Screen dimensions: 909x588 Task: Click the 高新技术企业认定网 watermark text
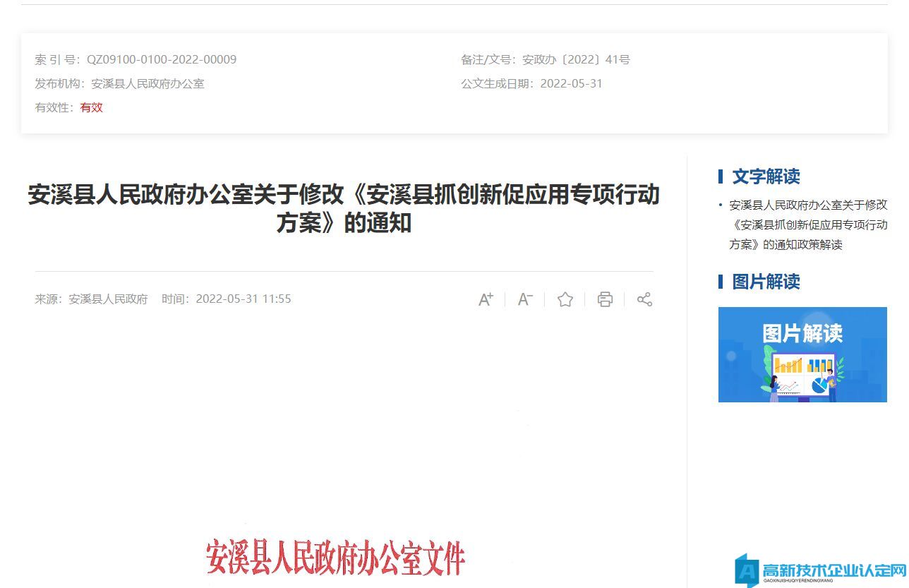pyautogui.click(x=834, y=570)
